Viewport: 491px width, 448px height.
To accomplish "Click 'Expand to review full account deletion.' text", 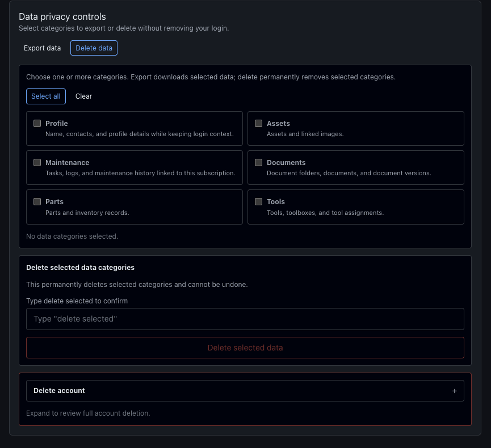I will 89,413.
